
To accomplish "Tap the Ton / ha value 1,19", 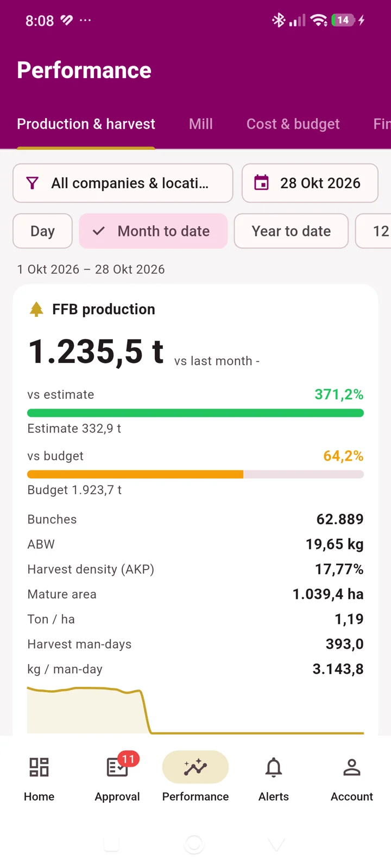I will 349,619.
